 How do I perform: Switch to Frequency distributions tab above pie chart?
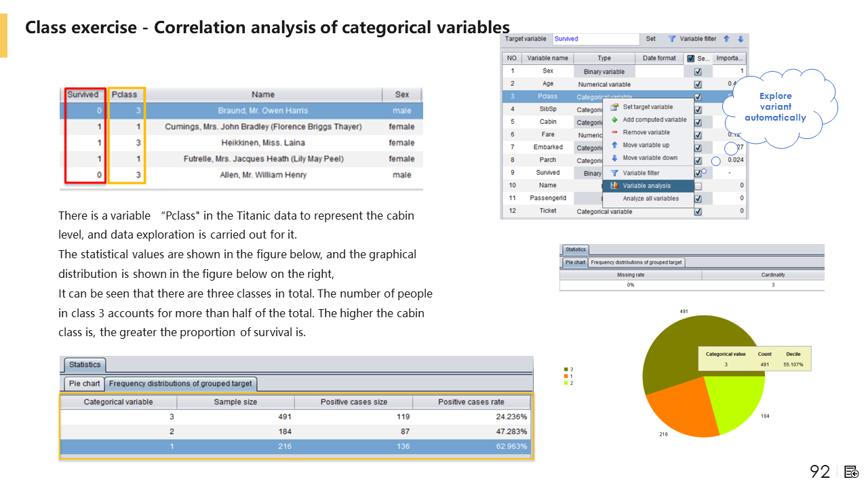pos(637,262)
